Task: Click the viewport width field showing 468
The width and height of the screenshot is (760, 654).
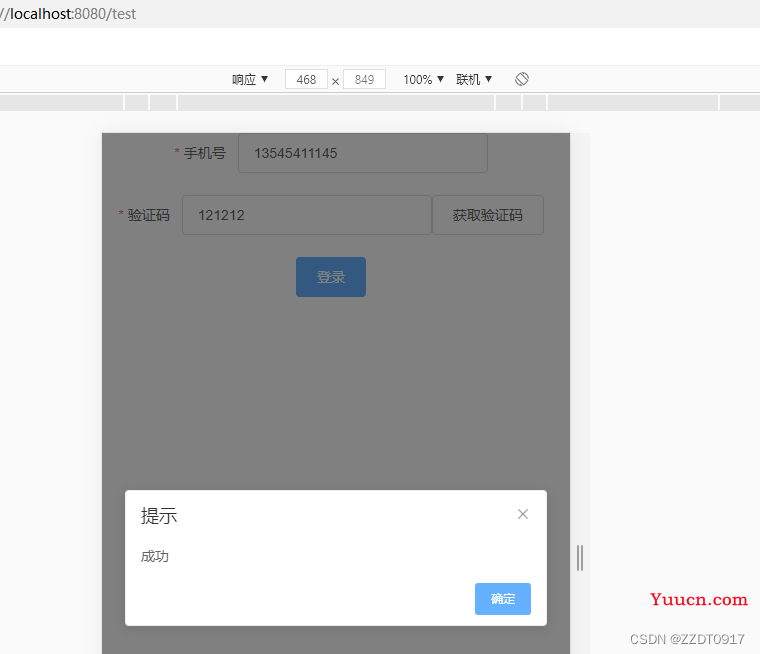Action: click(x=306, y=79)
